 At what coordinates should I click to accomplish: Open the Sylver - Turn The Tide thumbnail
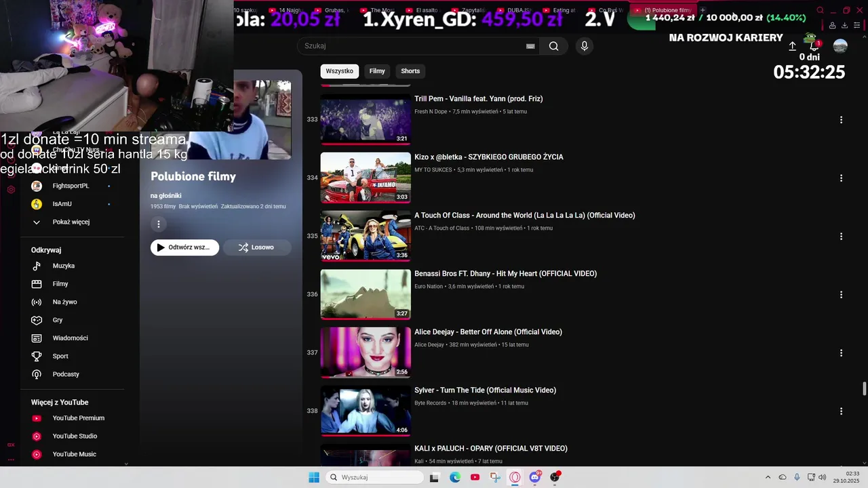(x=366, y=411)
